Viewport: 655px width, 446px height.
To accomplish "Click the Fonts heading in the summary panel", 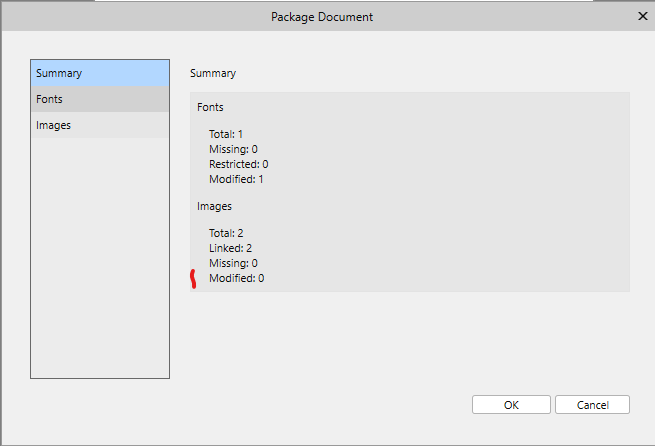I will coord(210,107).
